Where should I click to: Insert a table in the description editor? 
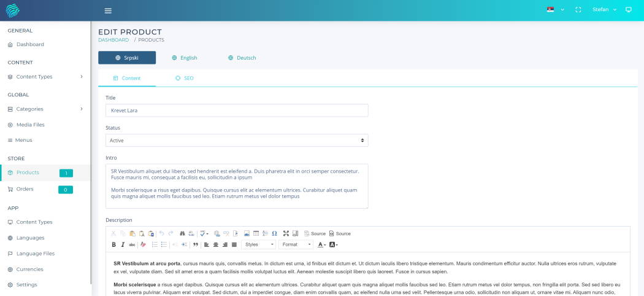click(256, 233)
